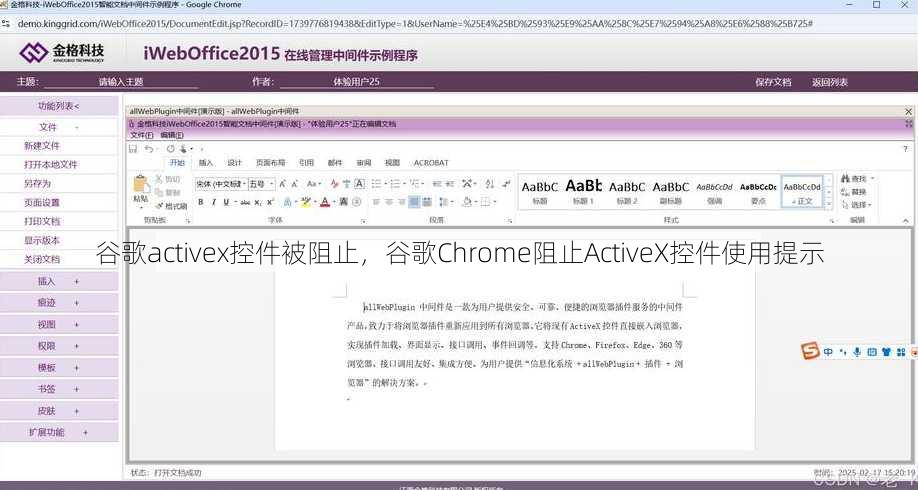Click the 替换 (Replace) button
This screenshot has width=918, height=490.
[854, 191]
